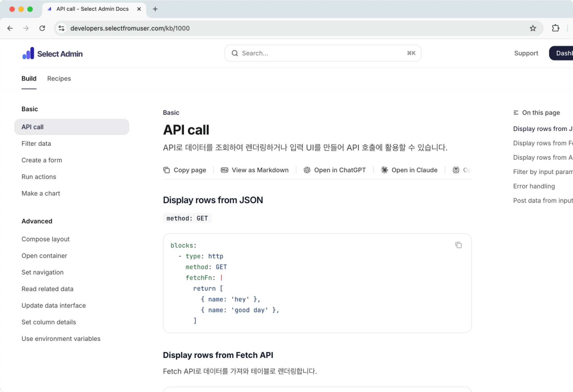The width and height of the screenshot is (573, 392).
Task: Open the Support link
Action: click(526, 53)
